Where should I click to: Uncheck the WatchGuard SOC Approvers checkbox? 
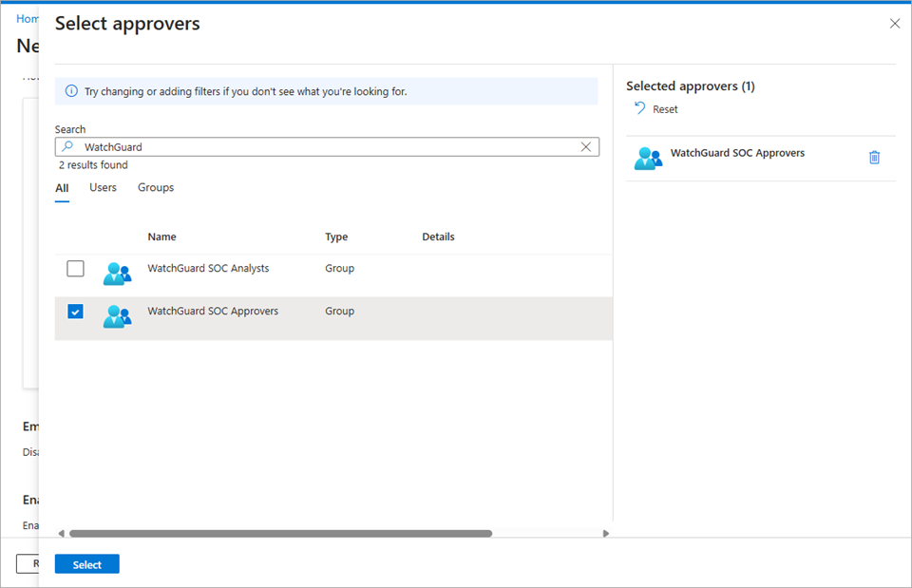click(75, 311)
